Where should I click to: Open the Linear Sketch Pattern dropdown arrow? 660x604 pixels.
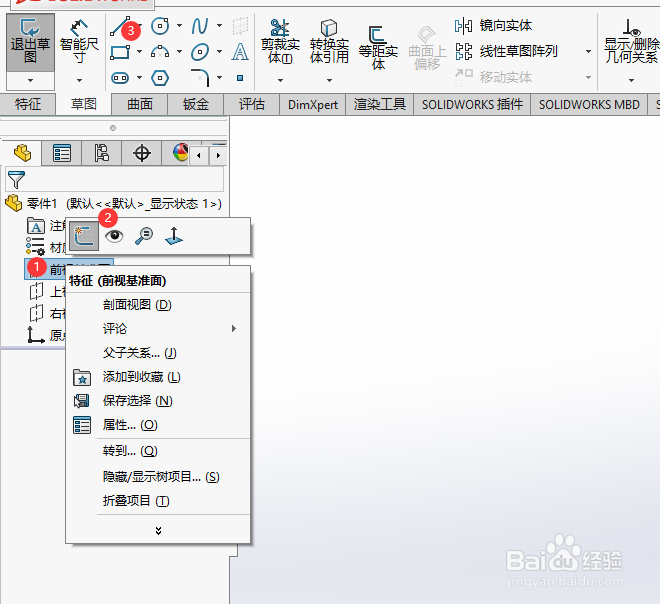(588, 51)
